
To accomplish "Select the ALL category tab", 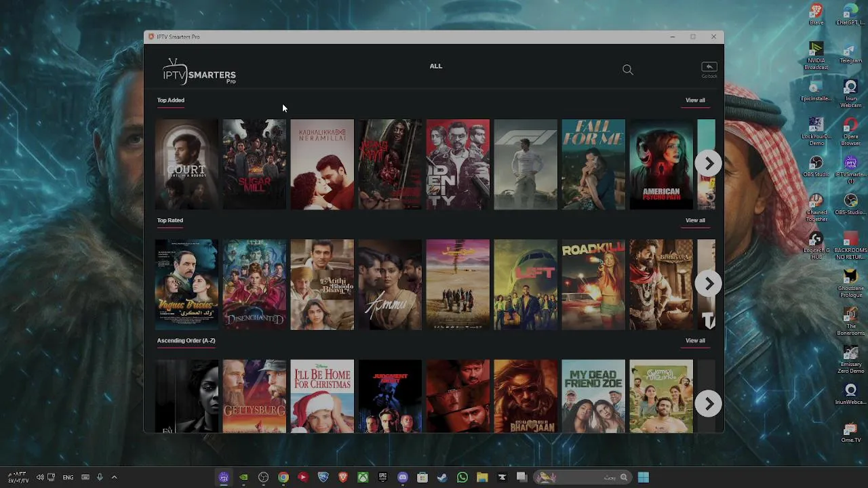I will coord(435,66).
